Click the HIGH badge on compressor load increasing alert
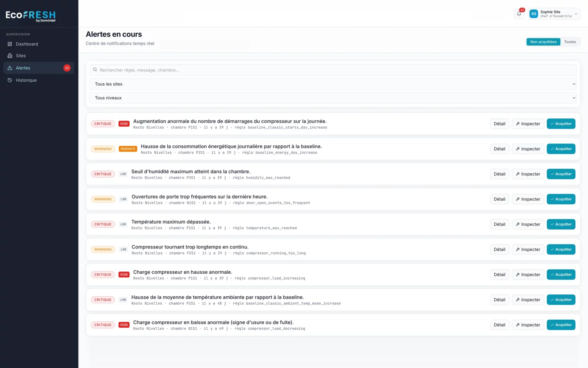 [x=124, y=274]
